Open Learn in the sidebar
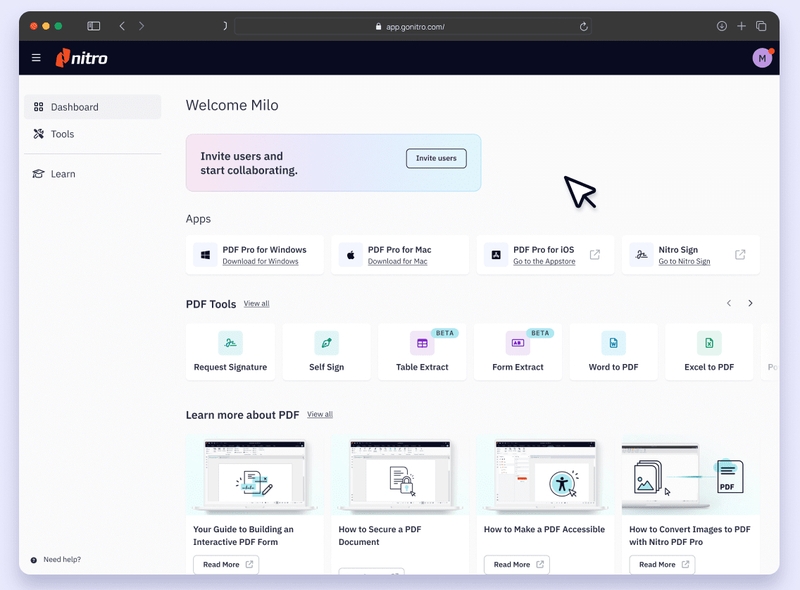The width and height of the screenshot is (800, 590). [92, 174]
